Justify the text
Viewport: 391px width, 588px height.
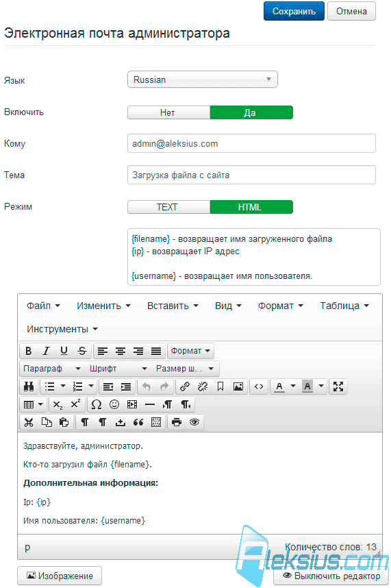tap(156, 351)
